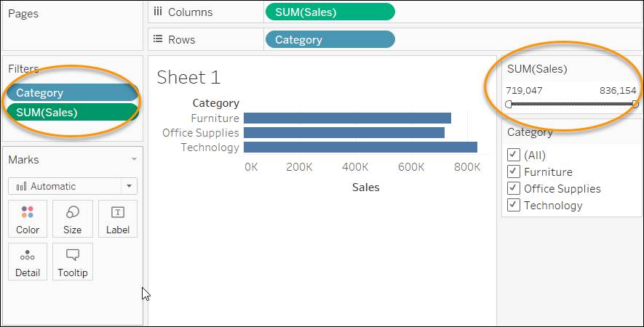Viewport: 644px width, 327px height.
Task: Select the Office Supplies bar in chart
Action: [344, 132]
